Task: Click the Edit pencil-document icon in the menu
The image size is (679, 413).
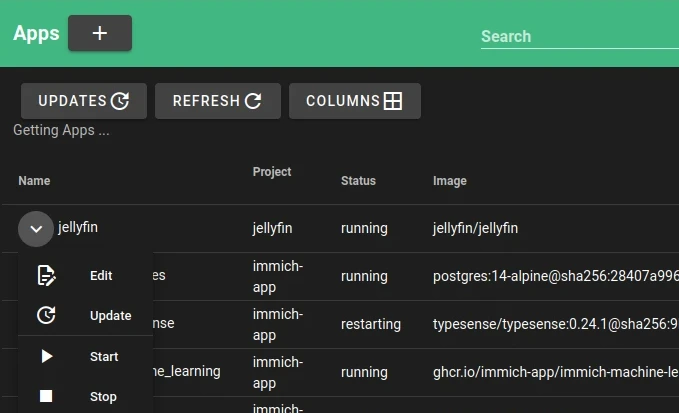Action: [x=46, y=276]
